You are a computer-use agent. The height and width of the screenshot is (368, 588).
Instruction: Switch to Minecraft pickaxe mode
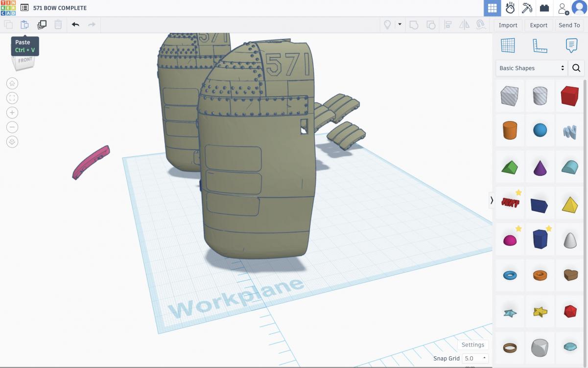coord(527,8)
